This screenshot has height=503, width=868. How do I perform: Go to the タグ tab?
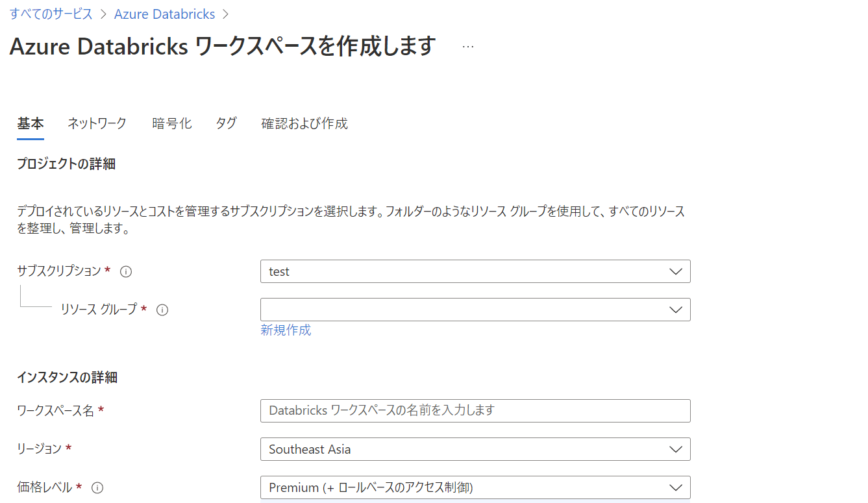click(x=226, y=123)
